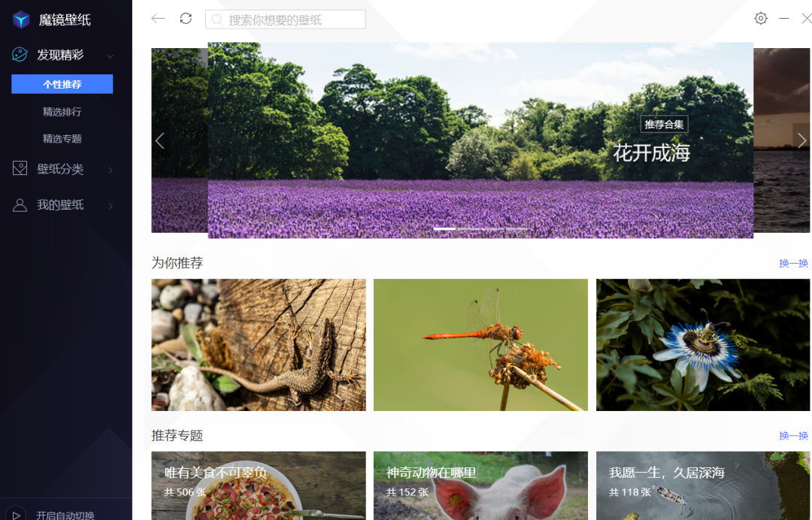Select the 个性推荐 menu item
The height and width of the screenshot is (520, 812).
coord(62,84)
